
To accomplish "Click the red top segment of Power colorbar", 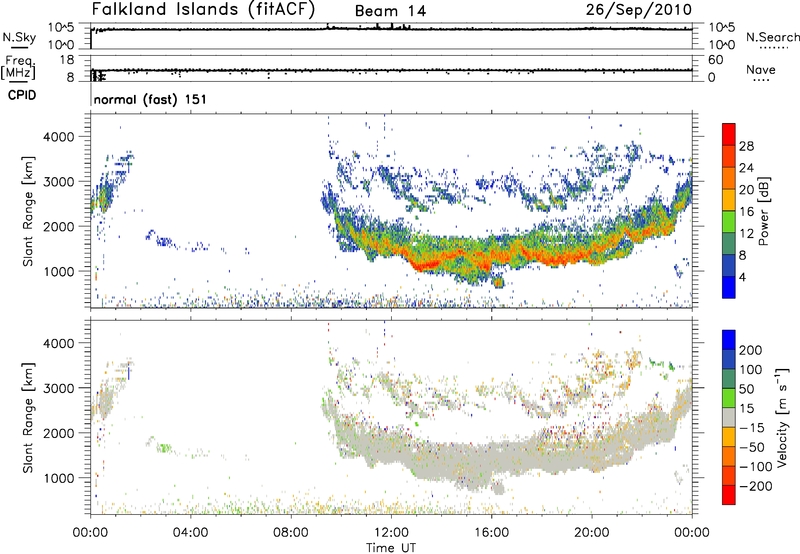I will 729,135.
